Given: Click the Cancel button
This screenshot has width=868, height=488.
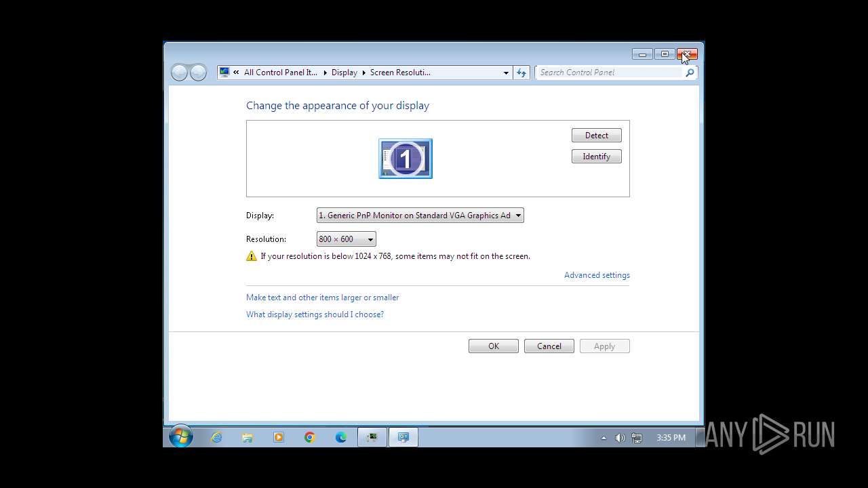Looking at the screenshot, I should [549, 346].
